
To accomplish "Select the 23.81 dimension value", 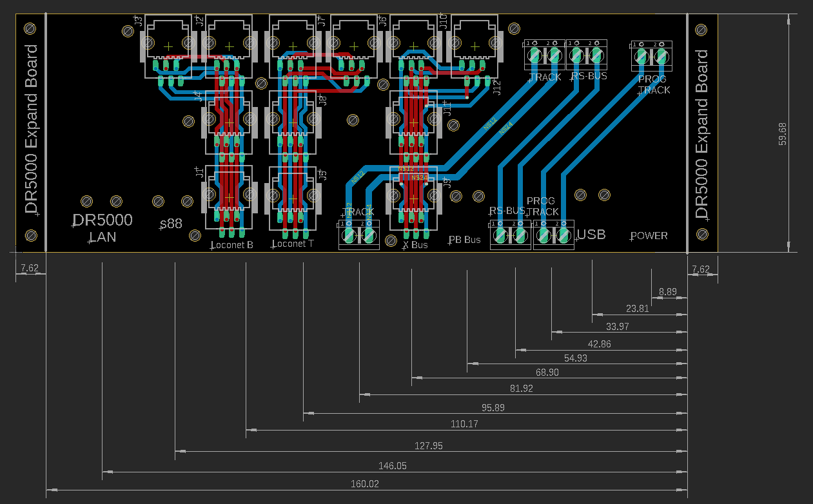I will click(x=637, y=308).
